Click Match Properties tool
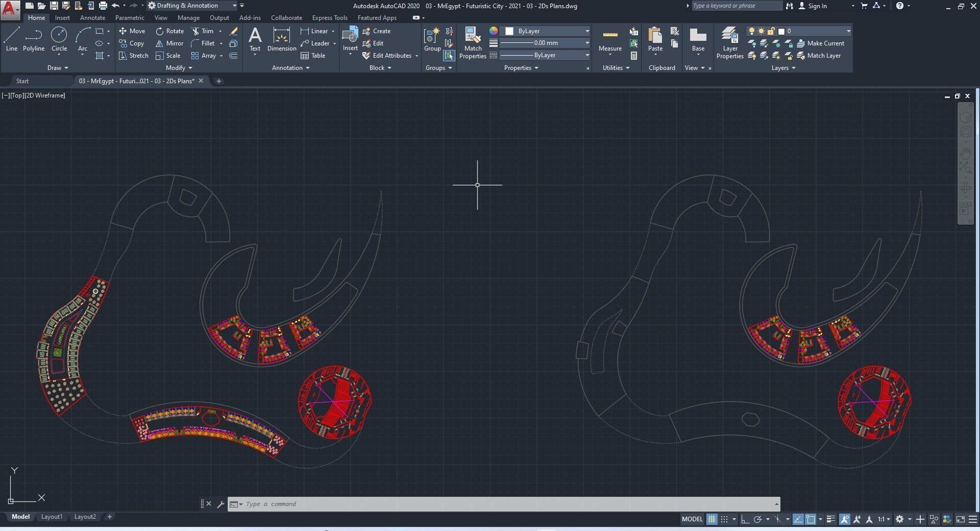Image resolution: width=980 pixels, height=531 pixels. tap(473, 43)
